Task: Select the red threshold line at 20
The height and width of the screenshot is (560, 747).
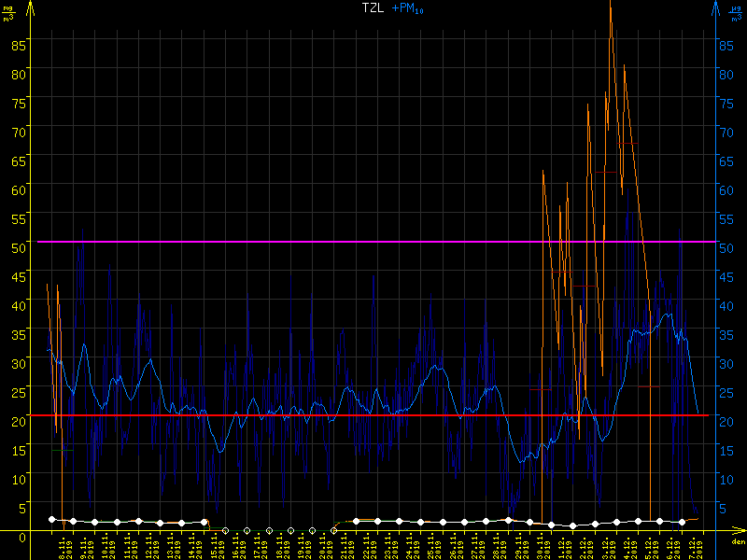Action: pyautogui.click(x=280, y=415)
